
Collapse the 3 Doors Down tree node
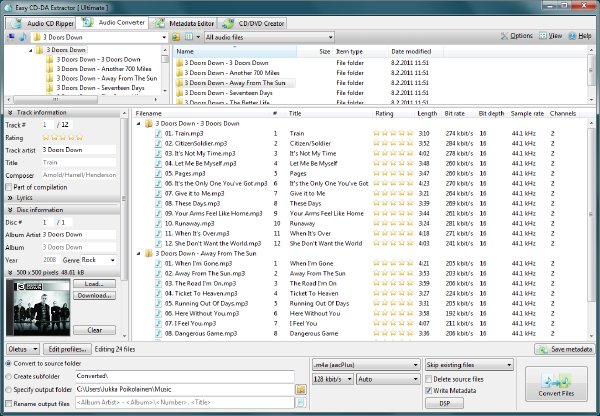click(x=31, y=50)
